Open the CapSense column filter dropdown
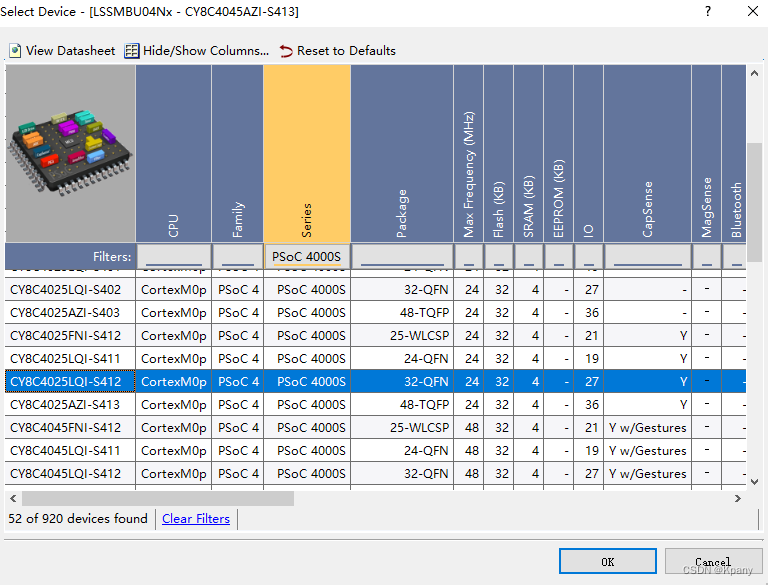Screen dimensions: 768x585 pyautogui.click(x=648, y=256)
